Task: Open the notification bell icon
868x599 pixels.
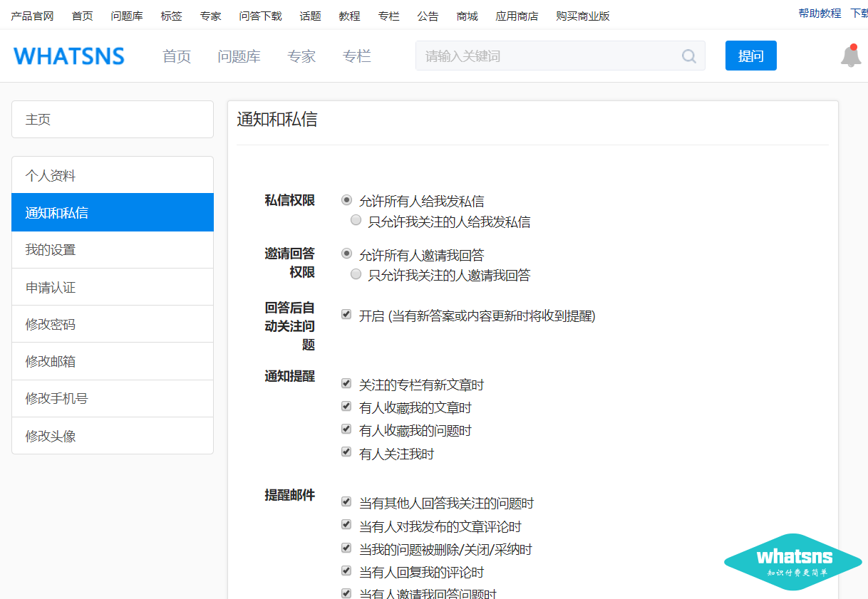Action: pyautogui.click(x=850, y=56)
